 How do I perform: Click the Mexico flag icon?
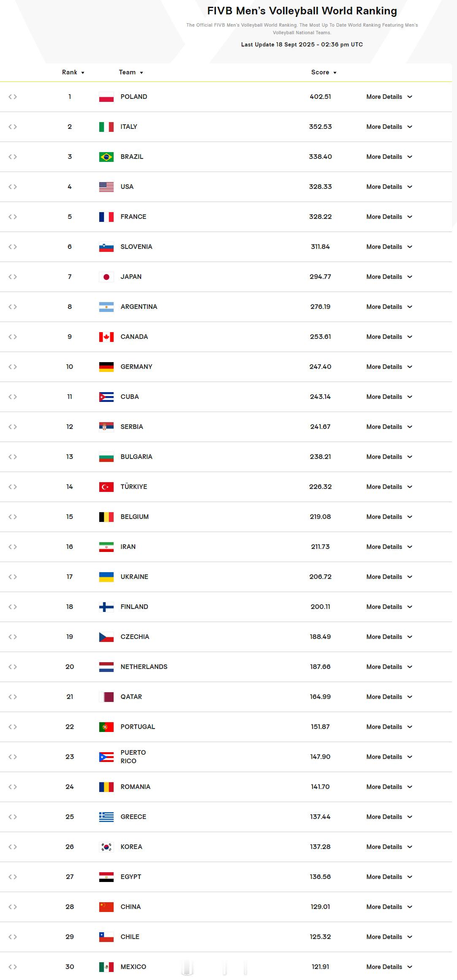[x=106, y=967]
